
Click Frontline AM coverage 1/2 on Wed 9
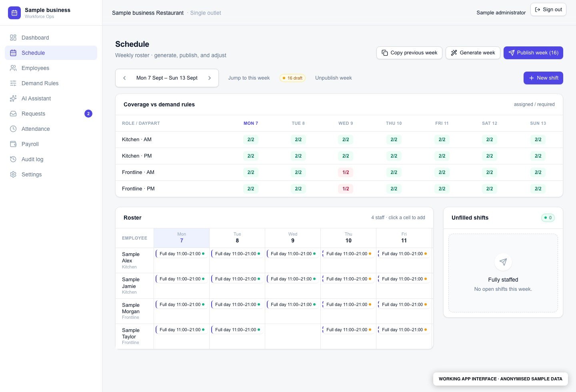click(346, 172)
